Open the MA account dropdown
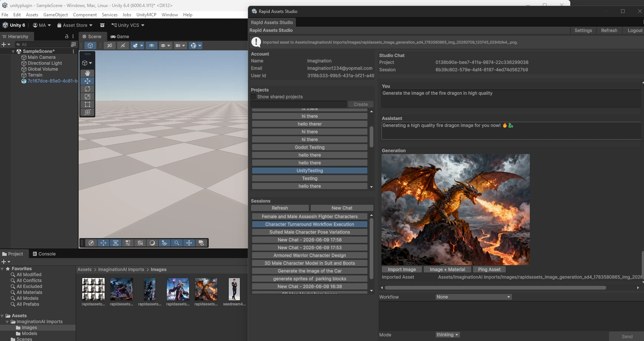The height and width of the screenshot is (341, 644). click(42, 25)
